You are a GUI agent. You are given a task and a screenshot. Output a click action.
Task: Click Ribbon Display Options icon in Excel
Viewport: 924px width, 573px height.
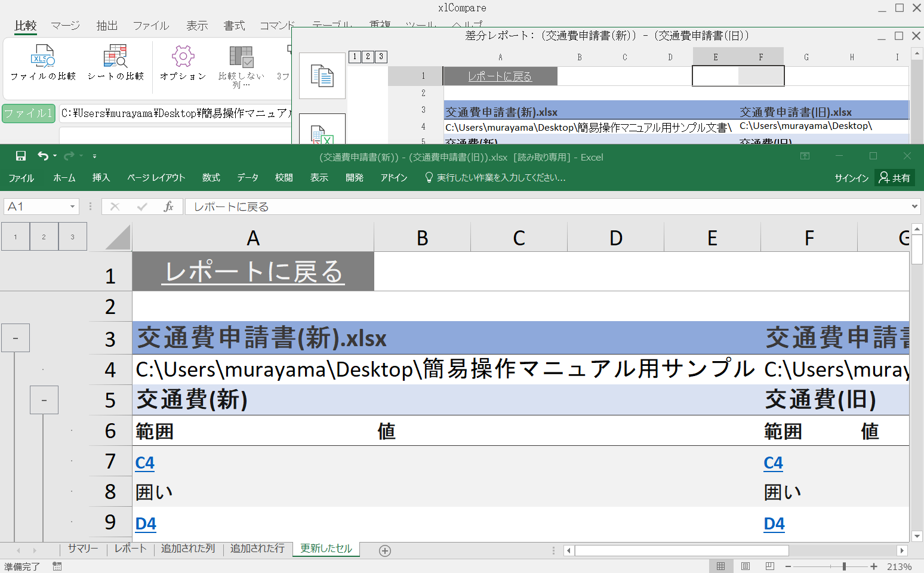pos(805,156)
